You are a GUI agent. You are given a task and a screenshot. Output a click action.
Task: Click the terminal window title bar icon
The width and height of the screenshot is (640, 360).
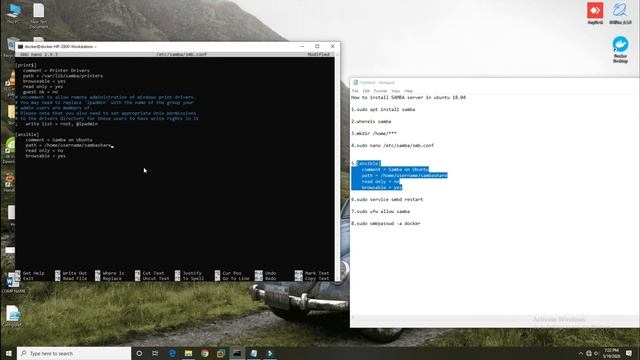pyautogui.click(x=20, y=47)
